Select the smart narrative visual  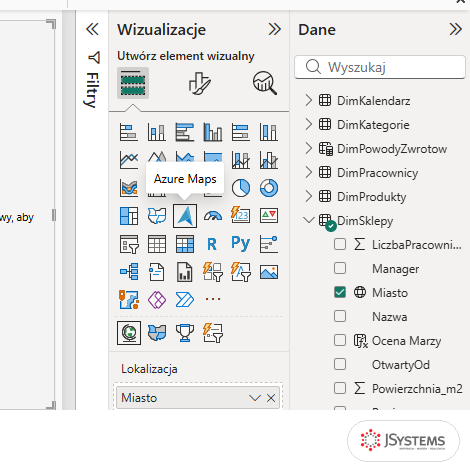tap(157, 272)
